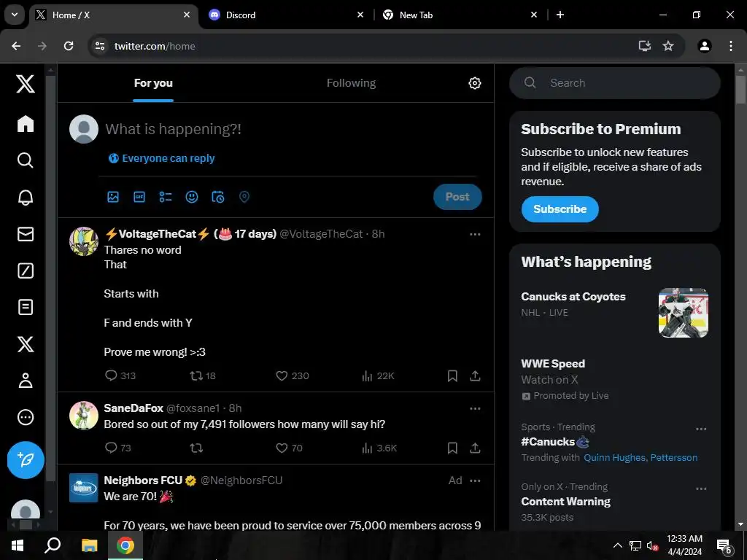The image size is (747, 560).
Task: Like the SaneDaFox post
Action: [x=289, y=448]
